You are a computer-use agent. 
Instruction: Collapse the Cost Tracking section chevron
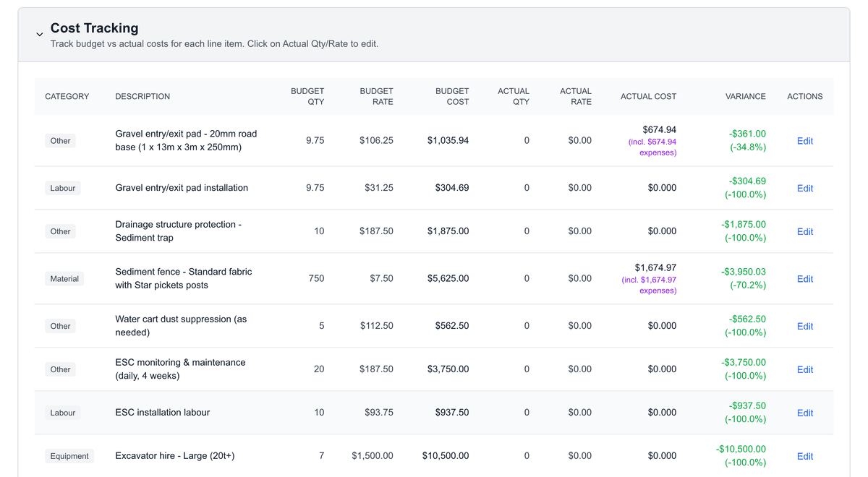(x=39, y=35)
